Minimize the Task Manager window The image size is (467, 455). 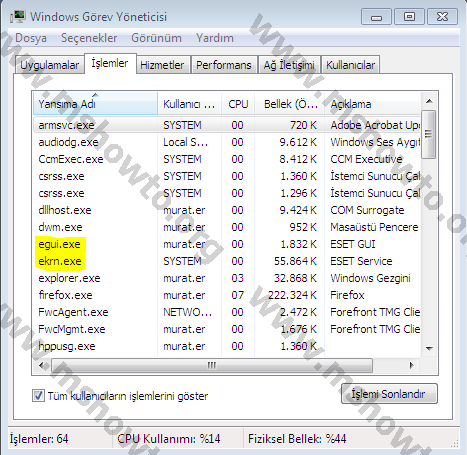tap(376, 17)
